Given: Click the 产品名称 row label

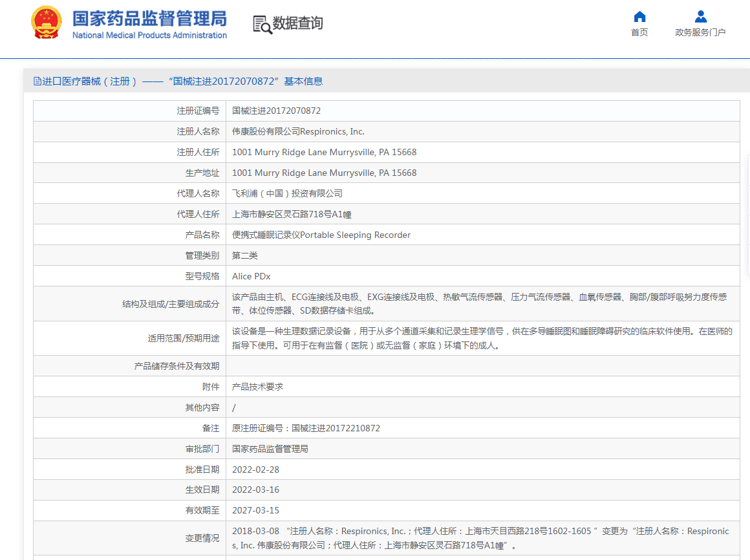Looking at the screenshot, I should pos(202,235).
